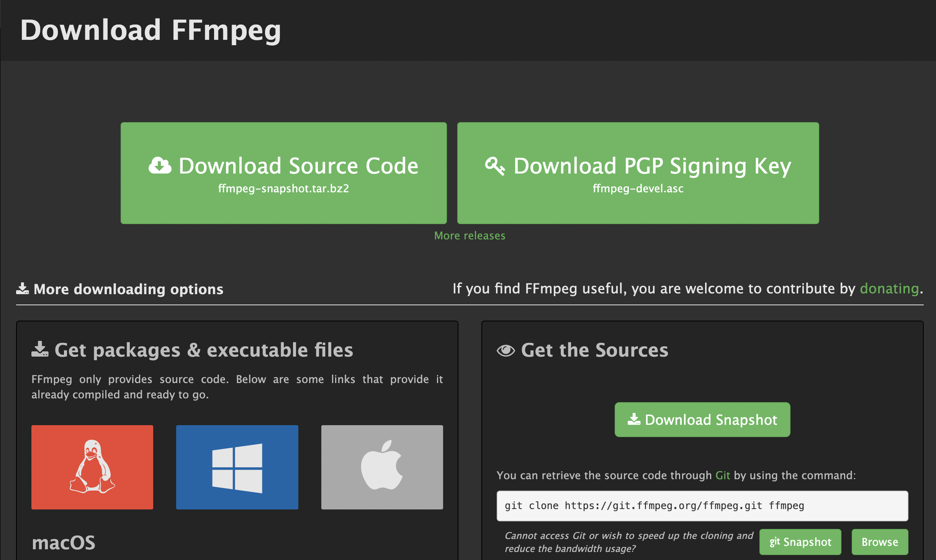Choose the Apple macOS logo tile
Viewport: 936px width, 560px height.
[382, 467]
